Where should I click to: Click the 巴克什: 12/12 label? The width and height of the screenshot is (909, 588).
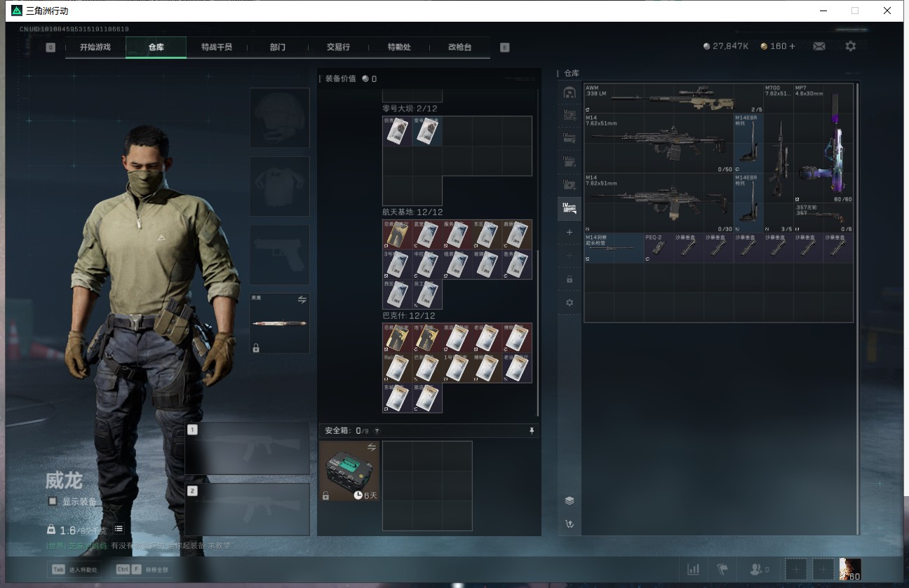[x=409, y=316]
